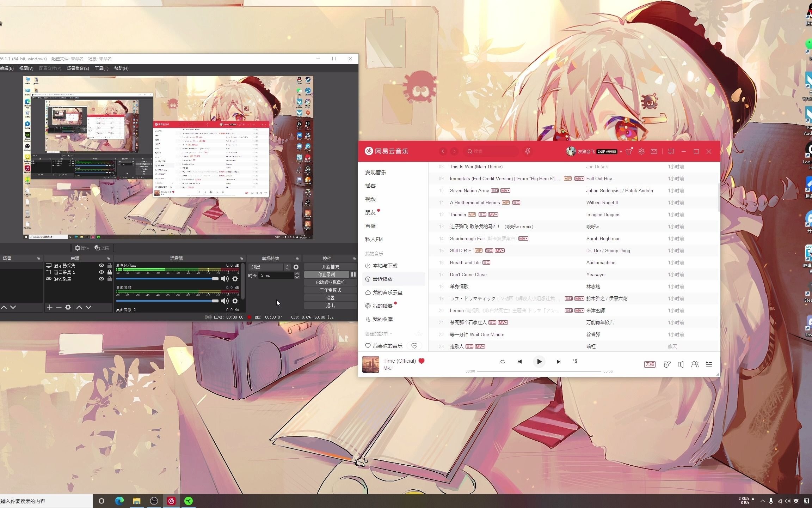Select song Breath and Life
This screenshot has height=508, width=812.
click(x=465, y=262)
